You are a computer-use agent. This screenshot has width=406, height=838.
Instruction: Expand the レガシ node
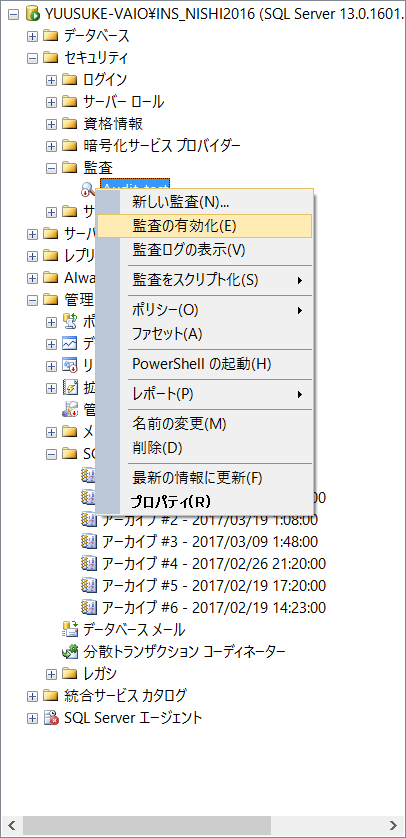click(x=51, y=673)
